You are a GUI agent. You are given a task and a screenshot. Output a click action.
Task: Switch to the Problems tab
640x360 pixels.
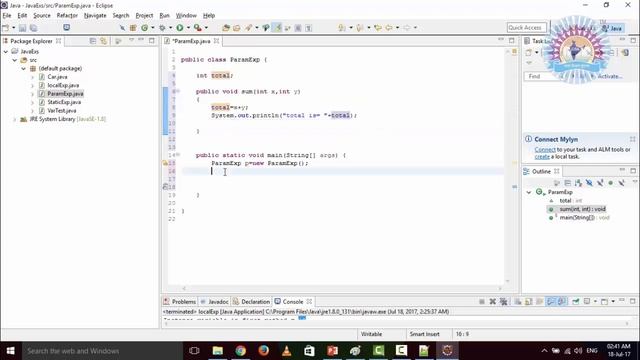(180, 302)
